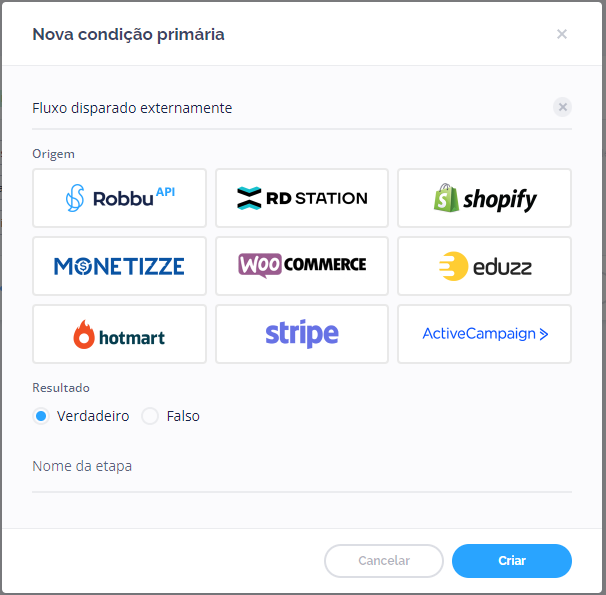The height and width of the screenshot is (595, 606).
Task: Click the Nome da etapa input field
Action: tap(300, 467)
